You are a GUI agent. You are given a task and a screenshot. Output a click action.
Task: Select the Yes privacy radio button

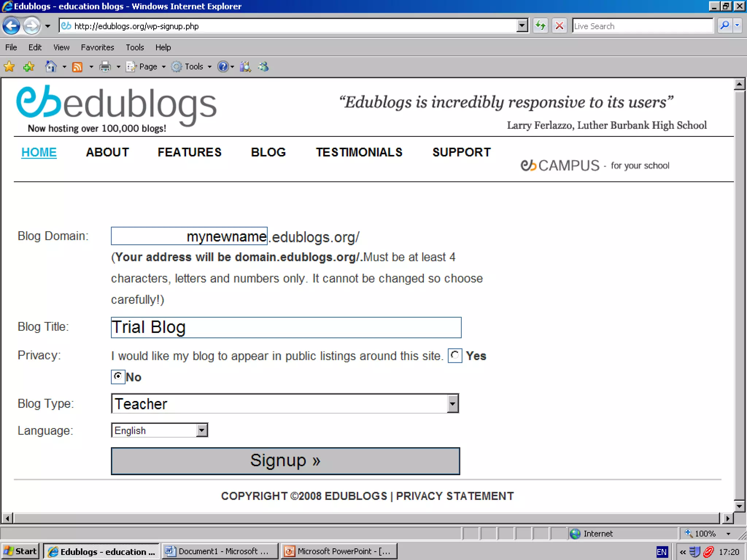click(x=454, y=355)
